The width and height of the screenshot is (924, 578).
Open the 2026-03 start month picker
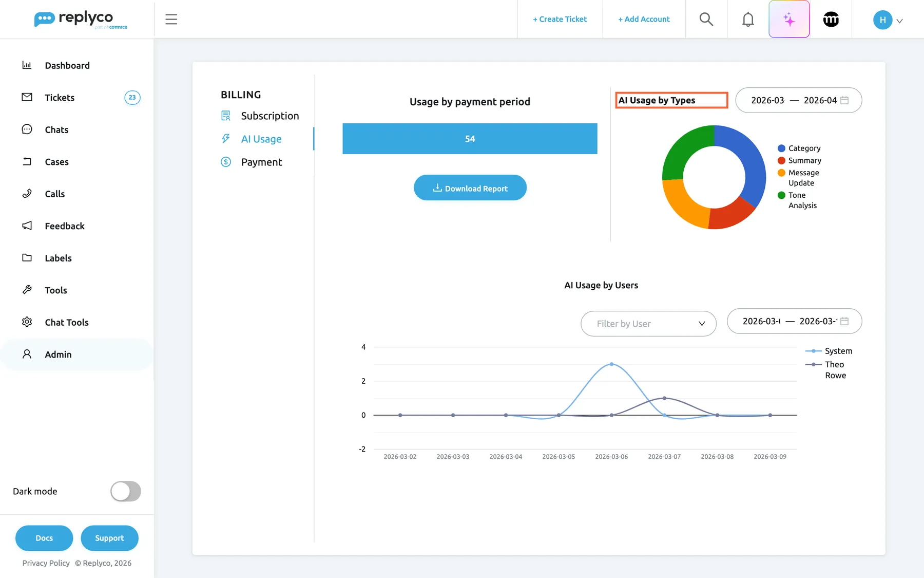pyautogui.click(x=767, y=100)
